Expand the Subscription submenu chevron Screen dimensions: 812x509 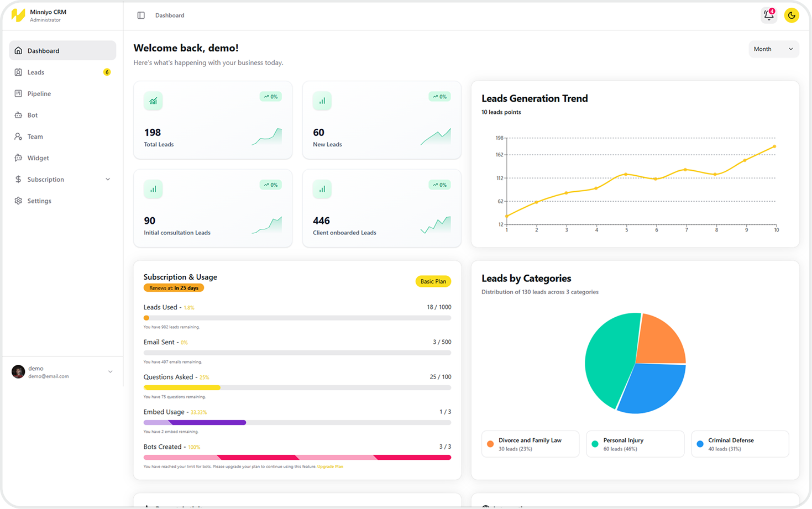tap(108, 180)
